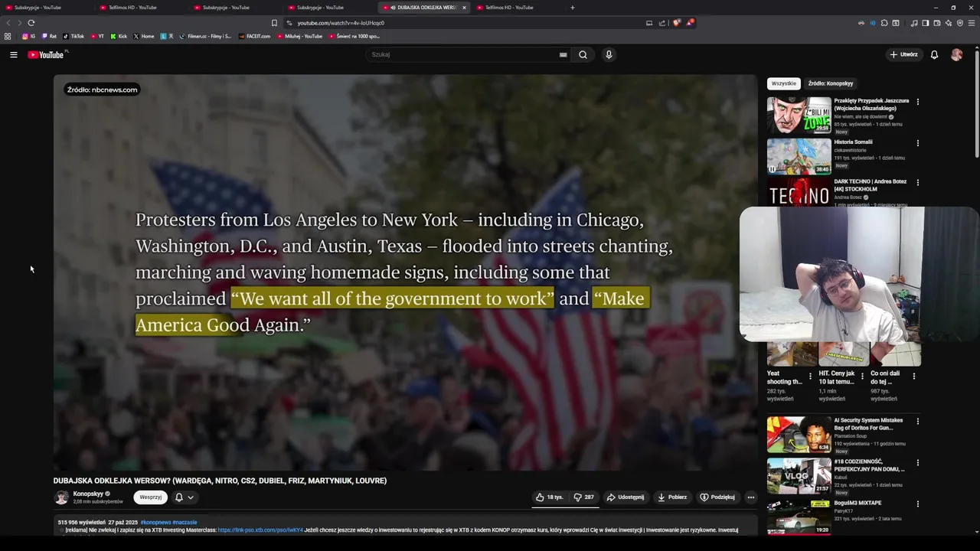The image size is (980, 551).
Task: Open the link-pso.xtb.com link in description
Action: (260, 530)
